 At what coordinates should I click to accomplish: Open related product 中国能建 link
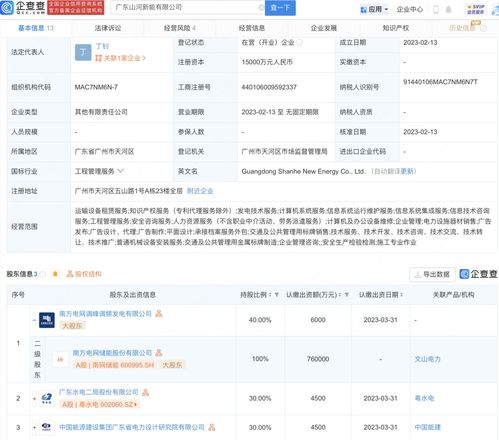point(427,427)
